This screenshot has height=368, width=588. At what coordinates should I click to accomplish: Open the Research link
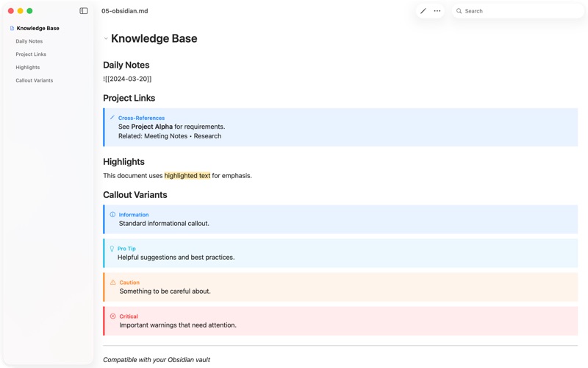(x=207, y=136)
